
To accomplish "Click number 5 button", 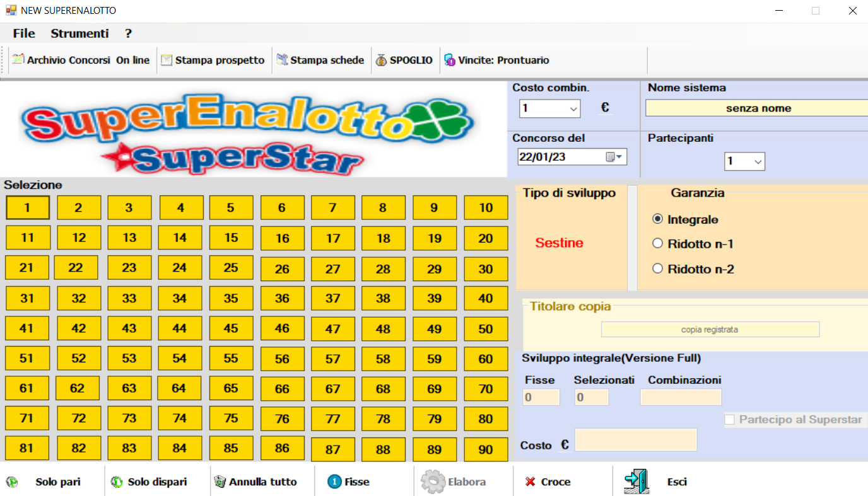I will pyautogui.click(x=231, y=207).
